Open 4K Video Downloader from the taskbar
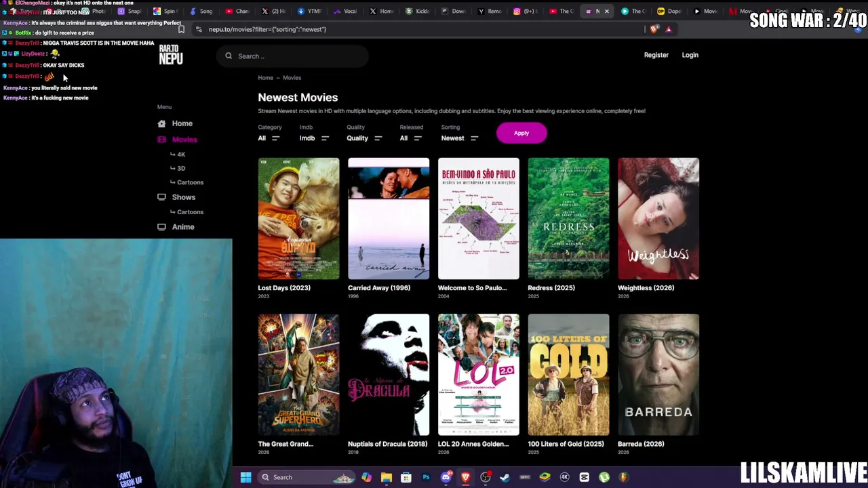This screenshot has height=488, width=868. 564,477
